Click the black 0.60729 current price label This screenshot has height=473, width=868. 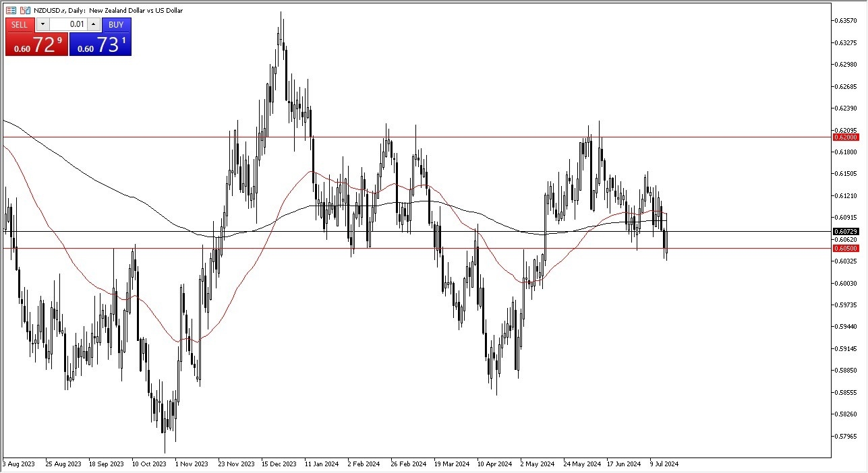pos(845,231)
